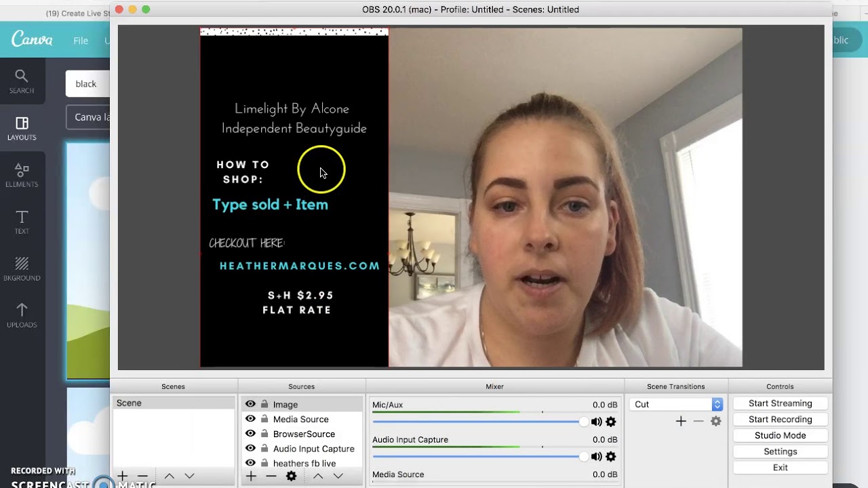
Task: Click the Canva logo in background window
Action: [32, 39]
